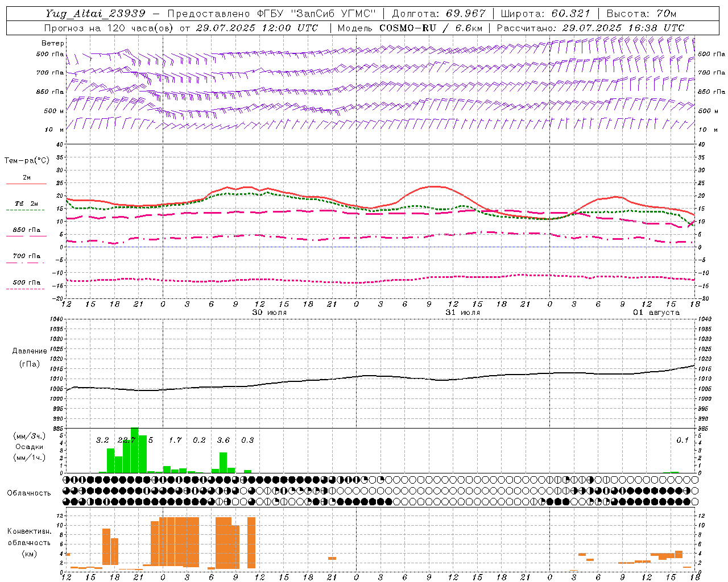This screenshot has height=582, width=728.
Task: Click the forecast start 29.07.2025 12:00 UTC
Action: [x=257, y=27]
